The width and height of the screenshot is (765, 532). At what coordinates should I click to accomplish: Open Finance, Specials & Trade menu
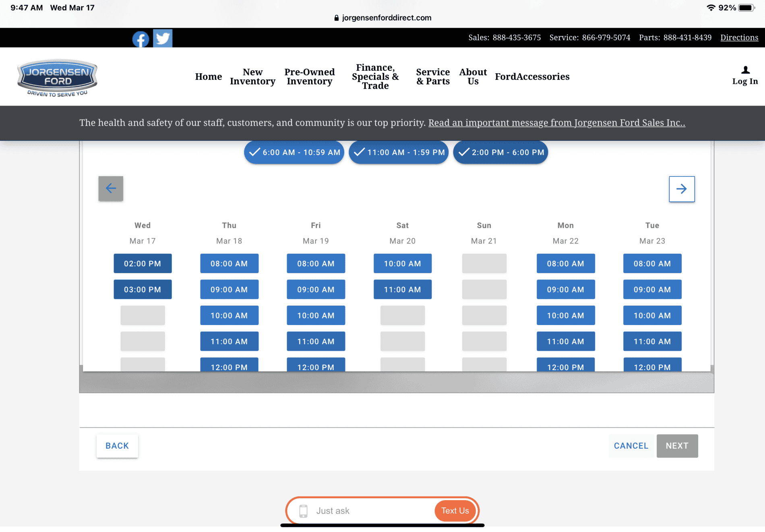[375, 77]
